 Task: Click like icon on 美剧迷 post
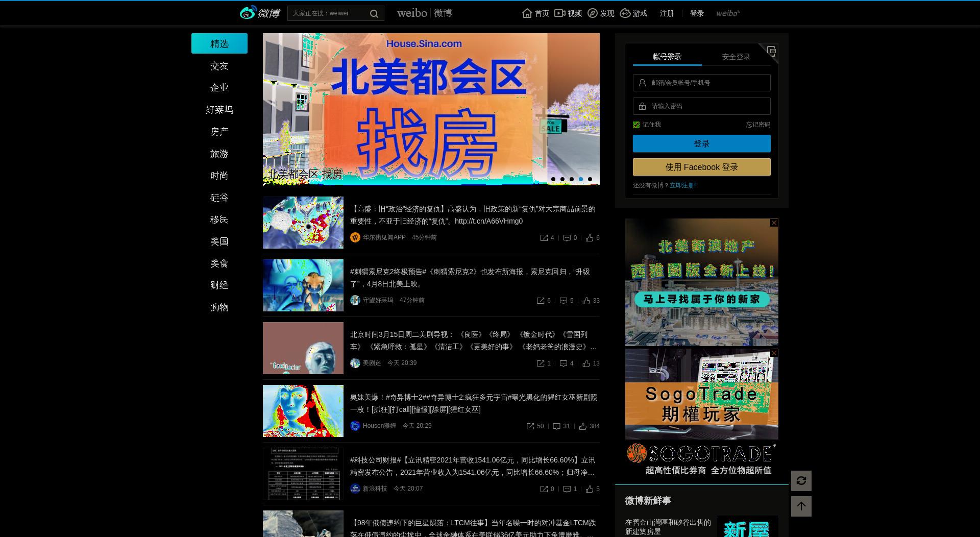point(586,363)
